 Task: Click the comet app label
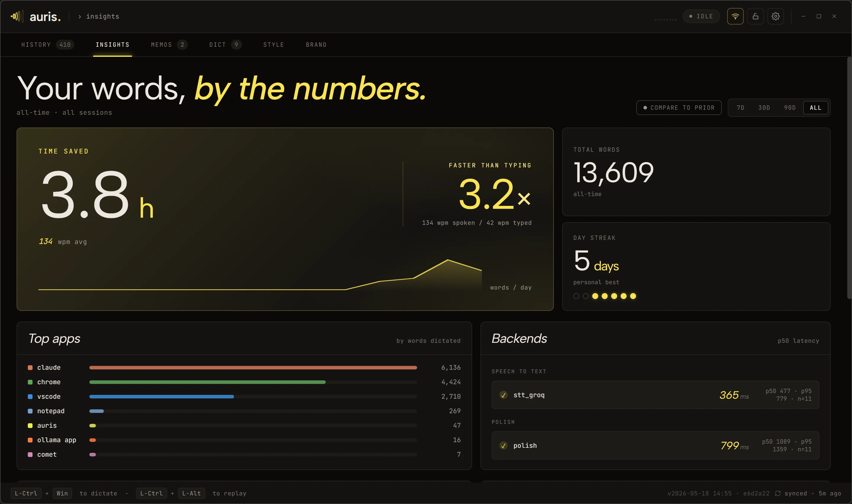tap(47, 454)
